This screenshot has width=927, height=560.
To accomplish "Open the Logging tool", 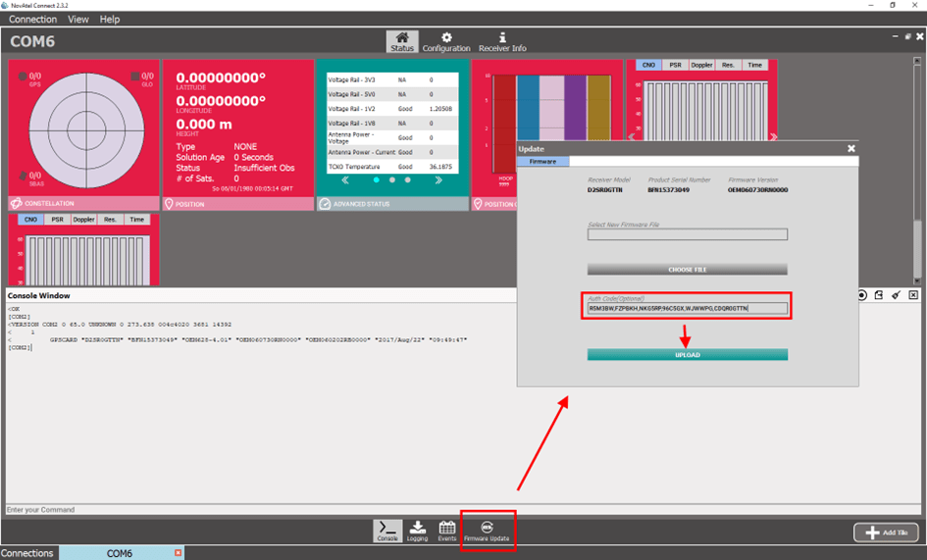I will pos(417,531).
